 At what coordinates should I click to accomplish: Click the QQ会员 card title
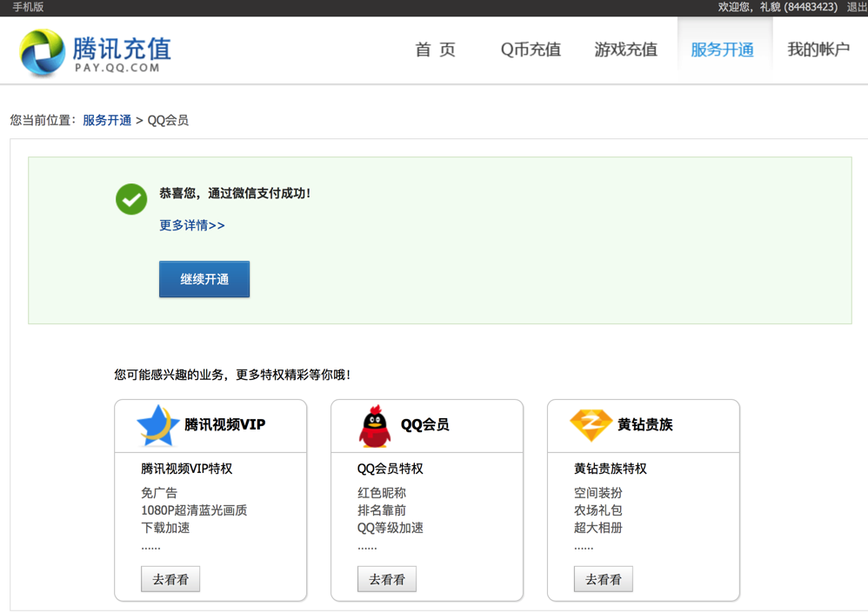coord(424,424)
